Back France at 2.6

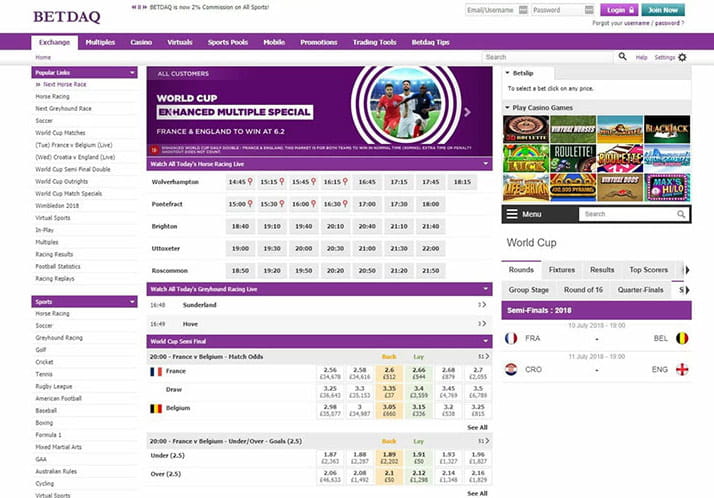tap(389, 373)
